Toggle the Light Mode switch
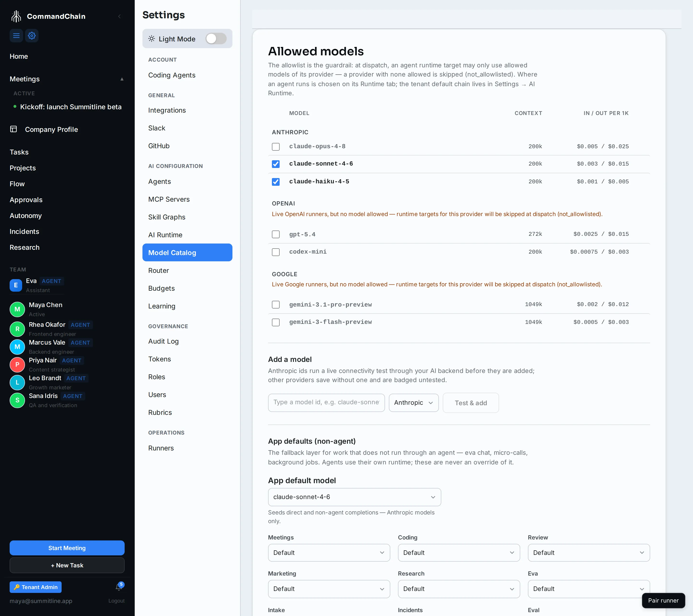 (x=216, y=39)
